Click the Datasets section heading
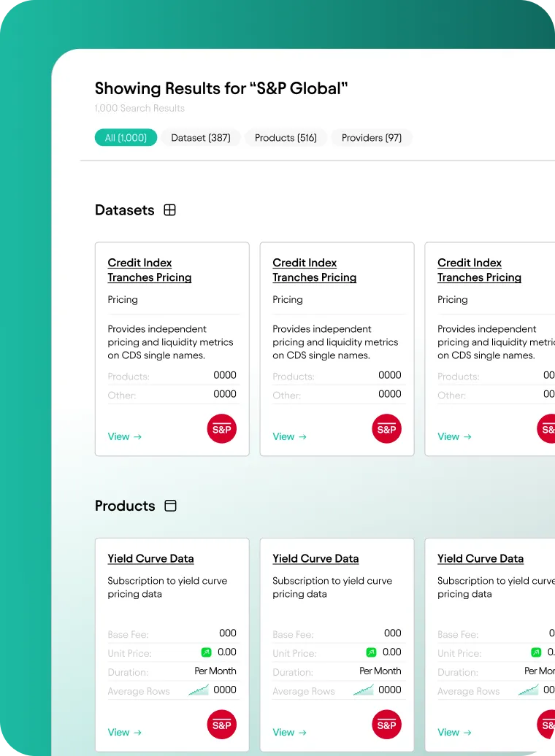The height and width of the screenshot is (756, 555). pos(125,210)
